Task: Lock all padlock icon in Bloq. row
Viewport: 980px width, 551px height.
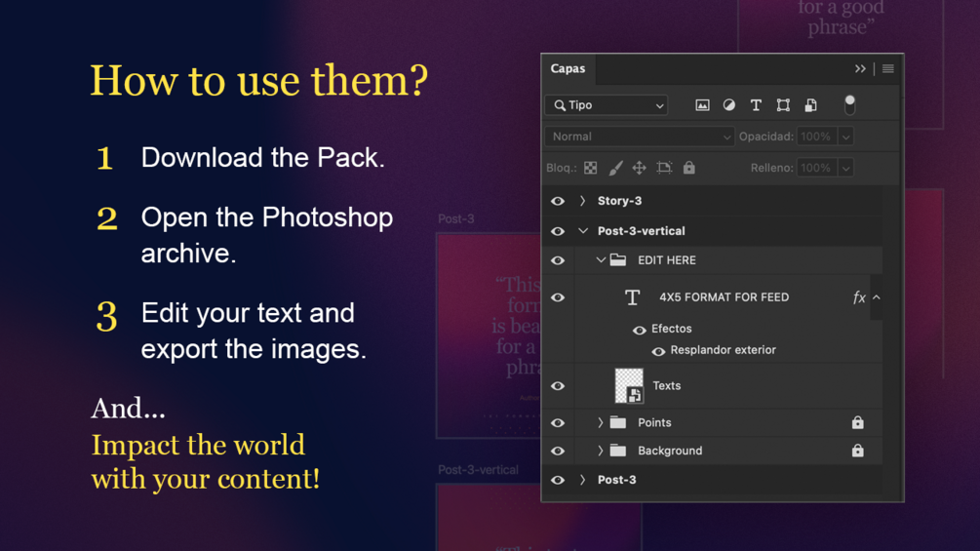Action: [x=688, y=168]
